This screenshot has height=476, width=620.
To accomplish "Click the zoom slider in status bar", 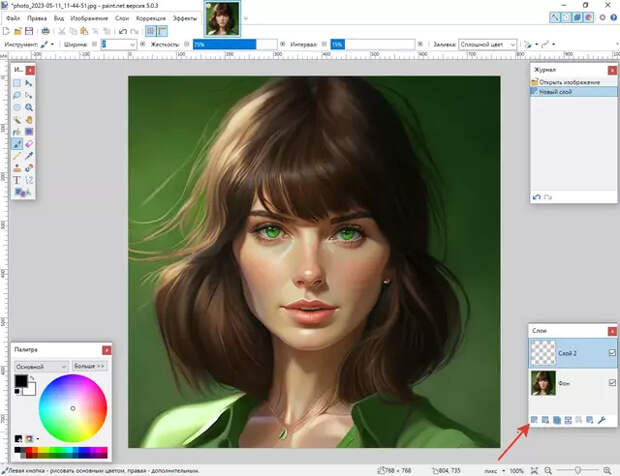I will click(x=577, y=470).
